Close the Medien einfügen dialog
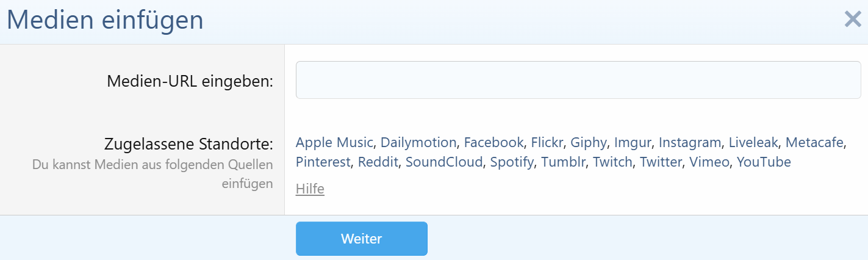The image size is (868, 260). click(x=852, y=20)
